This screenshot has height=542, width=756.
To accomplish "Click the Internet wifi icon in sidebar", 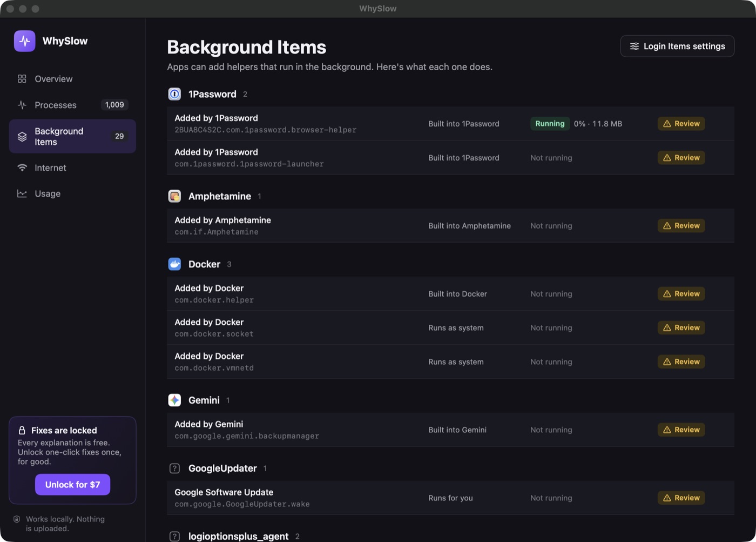I will [x=22, y=168].
